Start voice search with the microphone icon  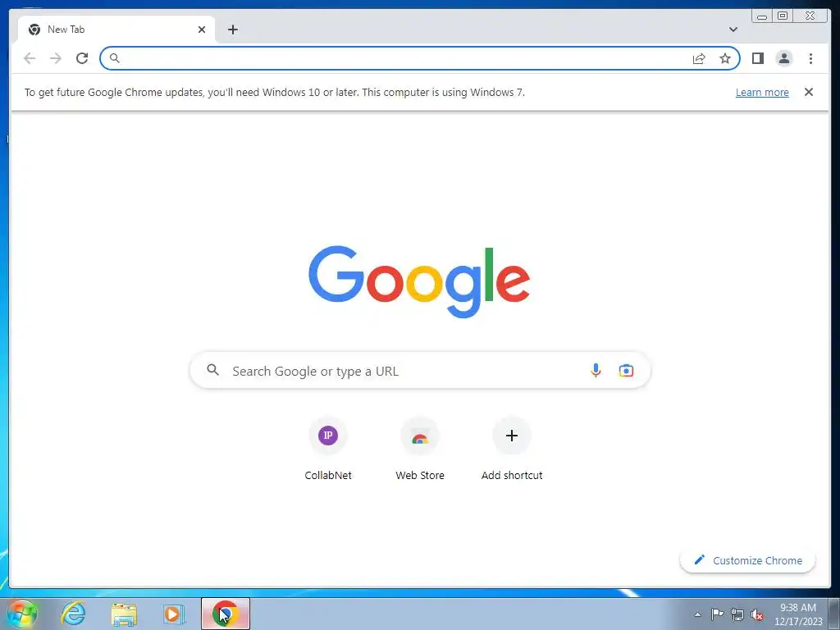[596, 370]
